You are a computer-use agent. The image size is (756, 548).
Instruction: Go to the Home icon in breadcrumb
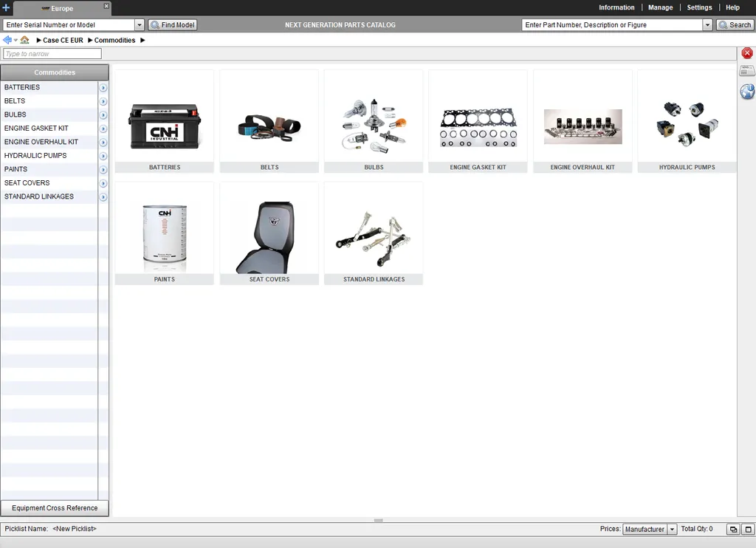24,40
